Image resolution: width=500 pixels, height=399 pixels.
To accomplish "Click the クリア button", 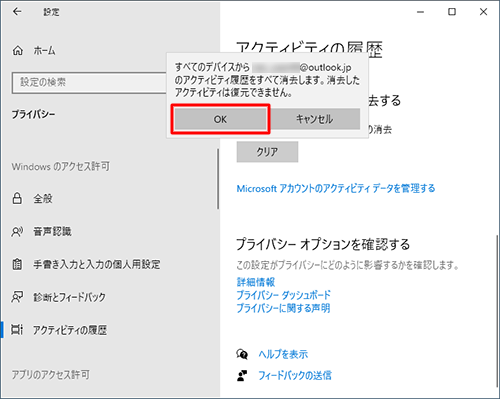I will point(267,152).
